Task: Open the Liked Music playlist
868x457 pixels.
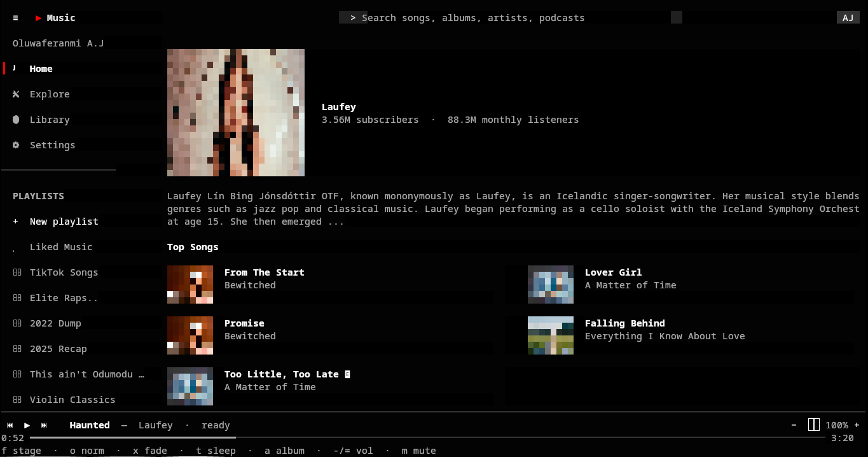Action: coord(61,247)
